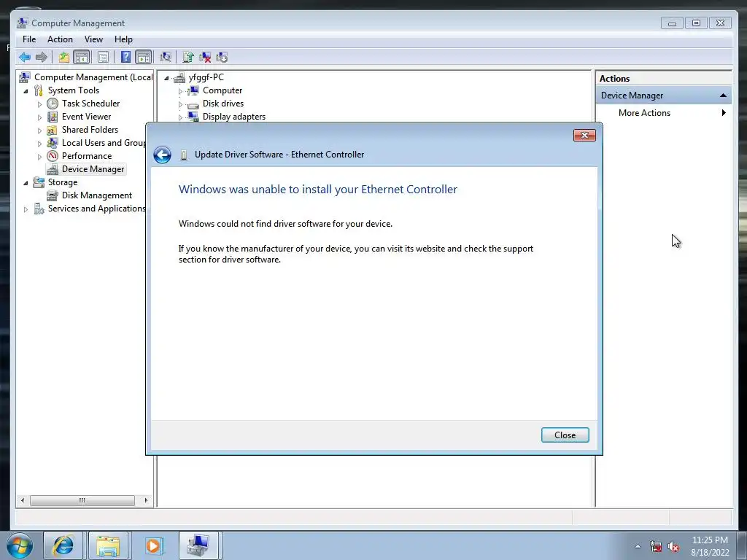Click Update Driver Software toolbar icon
The width and height of the screenshot is (747, 560).
(x=188, y=58)
